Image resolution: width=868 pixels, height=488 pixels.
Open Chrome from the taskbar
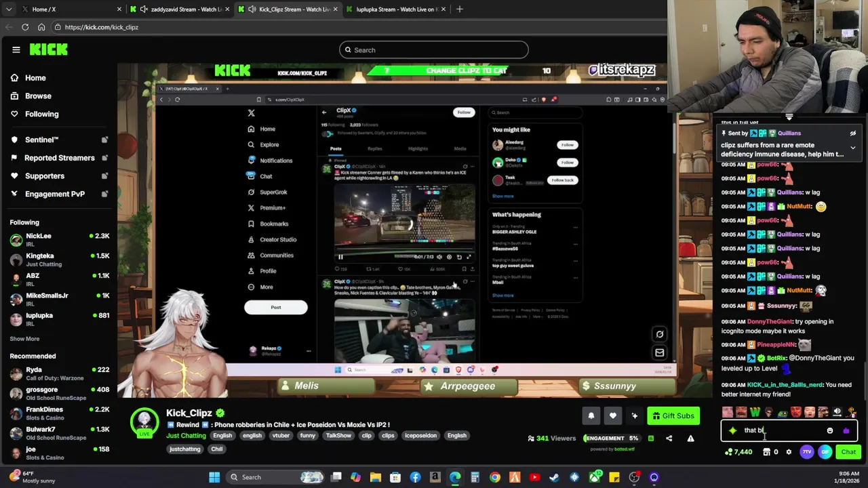495,477
